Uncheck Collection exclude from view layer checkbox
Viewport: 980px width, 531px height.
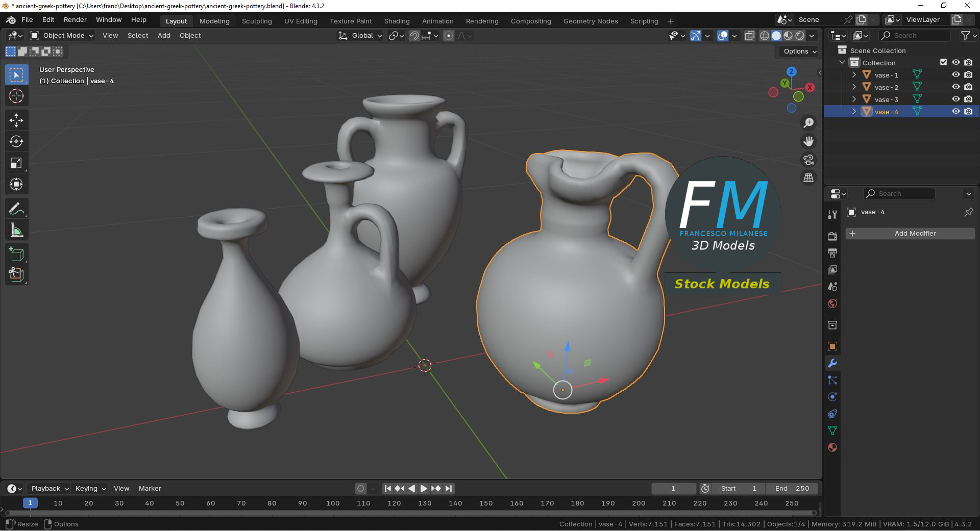click(x=943, y=62)
